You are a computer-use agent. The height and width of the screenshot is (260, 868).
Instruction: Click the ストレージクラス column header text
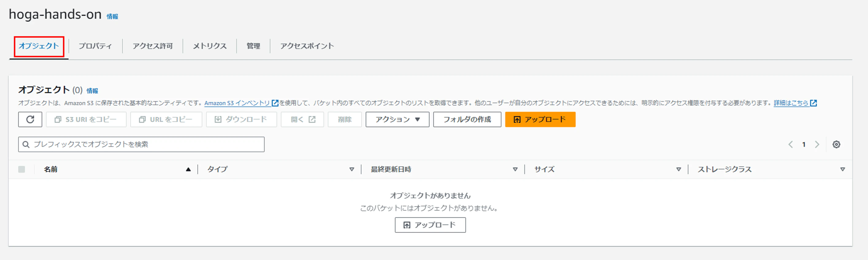click(x=724, y=170)
